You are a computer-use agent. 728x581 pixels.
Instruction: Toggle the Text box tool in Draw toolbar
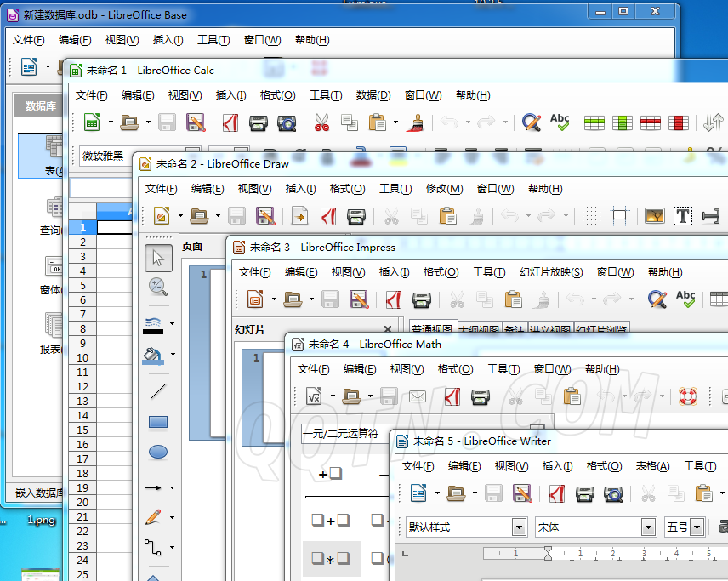pyautogui.click(x=682, y=216)
